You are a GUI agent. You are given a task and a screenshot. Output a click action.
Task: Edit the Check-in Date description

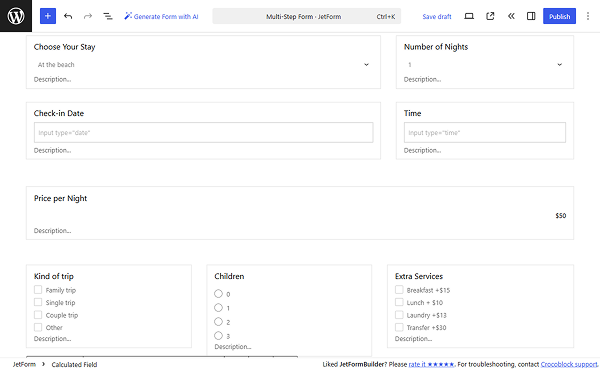tap(52, 150)
